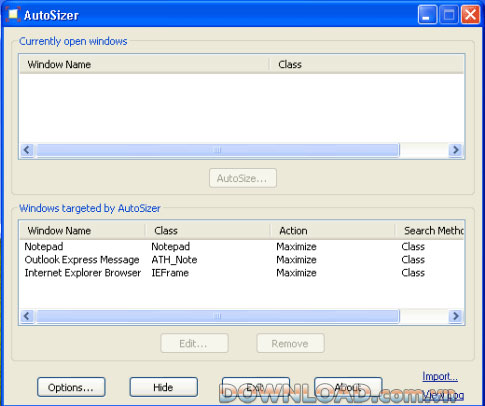
Task: Select the Internet Explorer Browser row
Action: coord(242,273)
